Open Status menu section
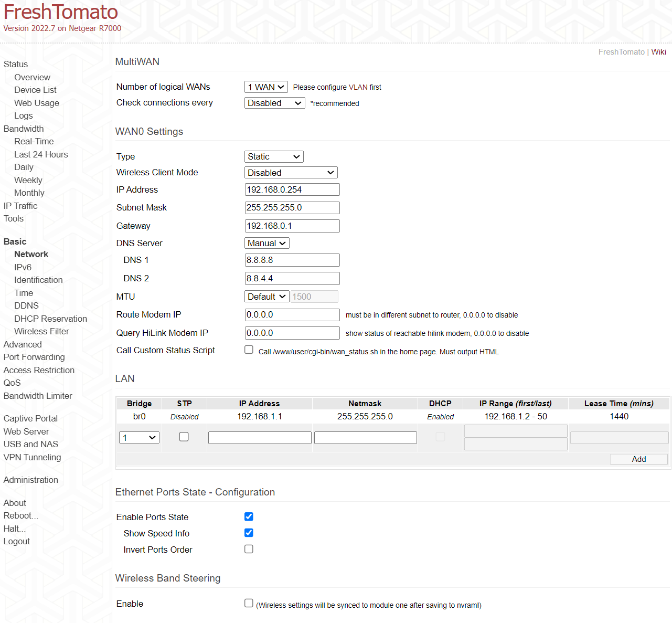The height and width of the screenshot is (623, 672). click(x=16, y=64)
